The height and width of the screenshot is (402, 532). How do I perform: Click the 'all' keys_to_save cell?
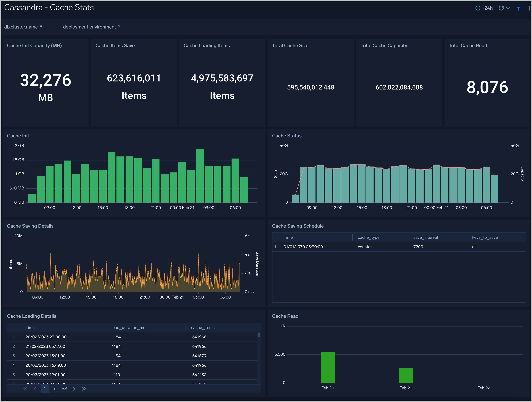(474, 247)
